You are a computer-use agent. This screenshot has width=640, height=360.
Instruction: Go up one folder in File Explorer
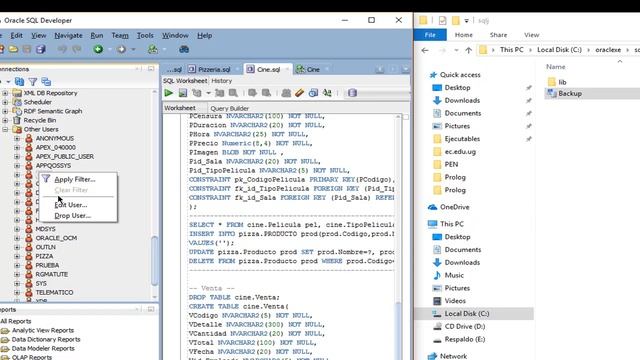[469, 50]
